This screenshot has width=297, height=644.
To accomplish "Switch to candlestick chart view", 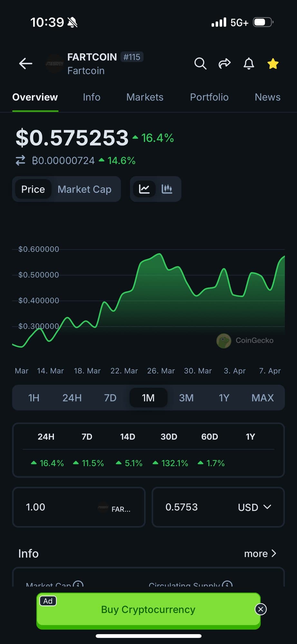I will tap(167, 189).
